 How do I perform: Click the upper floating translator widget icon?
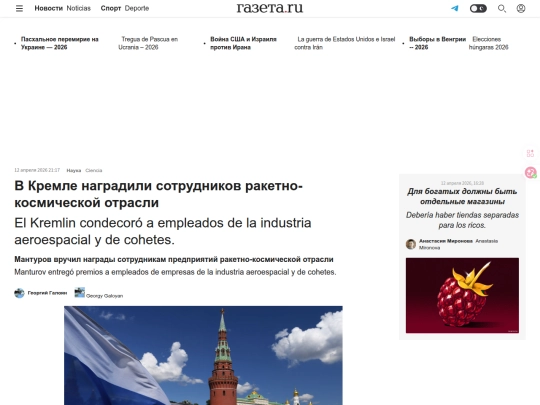pyautogui.click(x=530, y=153)
